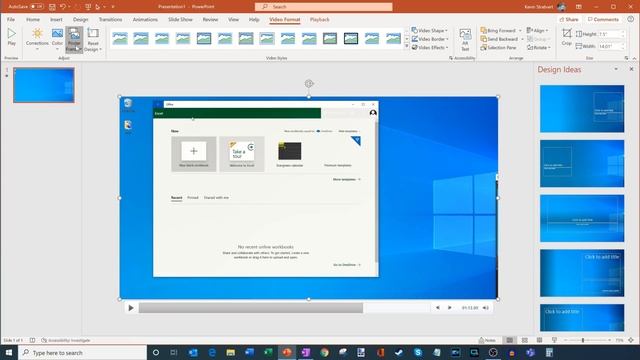Open the Selection Pane
The image size is (640, 360).
[x=498, y=48]
